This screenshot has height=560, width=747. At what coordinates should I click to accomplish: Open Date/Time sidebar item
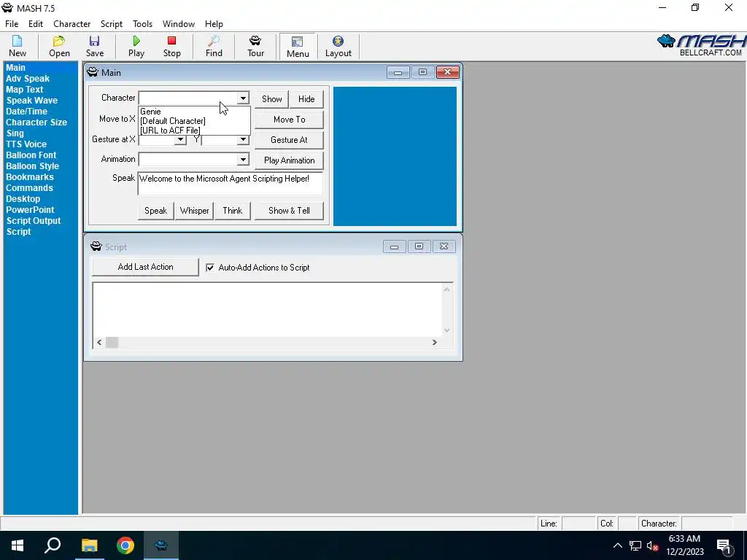[27, 112]
